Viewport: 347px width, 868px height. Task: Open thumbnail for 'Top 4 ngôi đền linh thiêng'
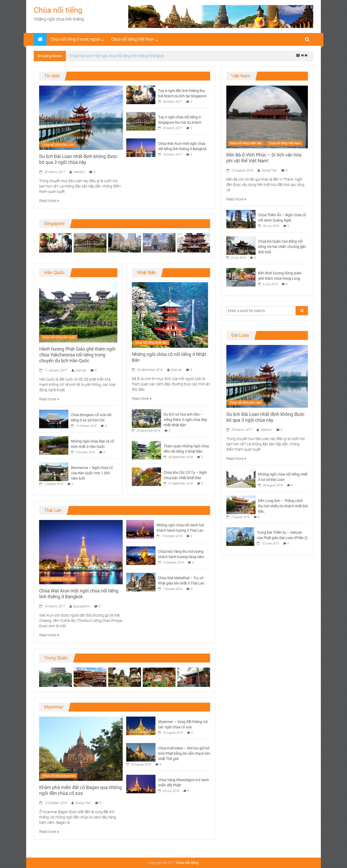[141, 95]
